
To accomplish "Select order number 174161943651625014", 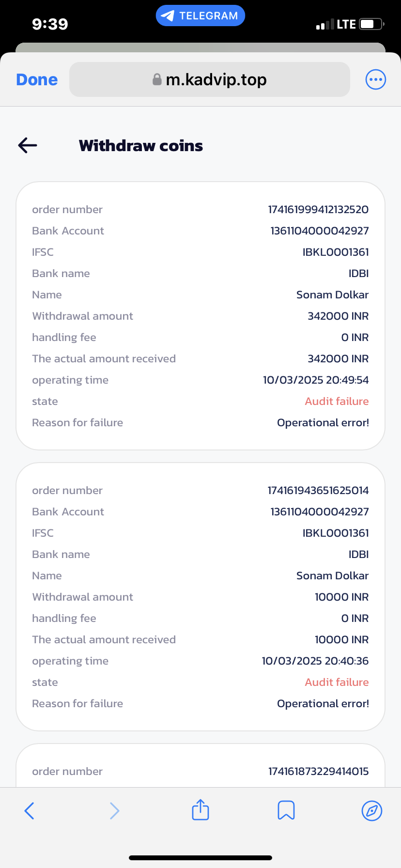I will click(x=318, y=491).
